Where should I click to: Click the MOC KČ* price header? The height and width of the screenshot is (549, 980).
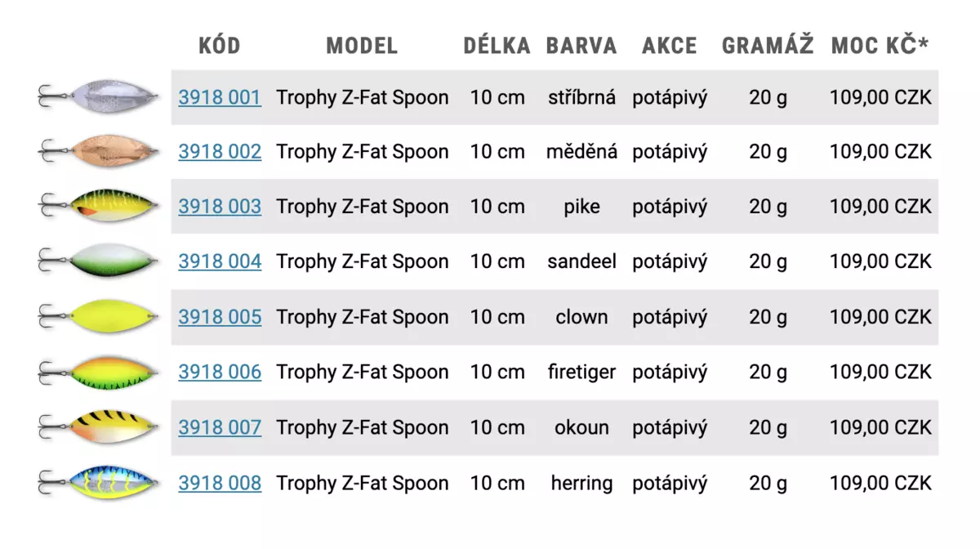click(880, 46)
